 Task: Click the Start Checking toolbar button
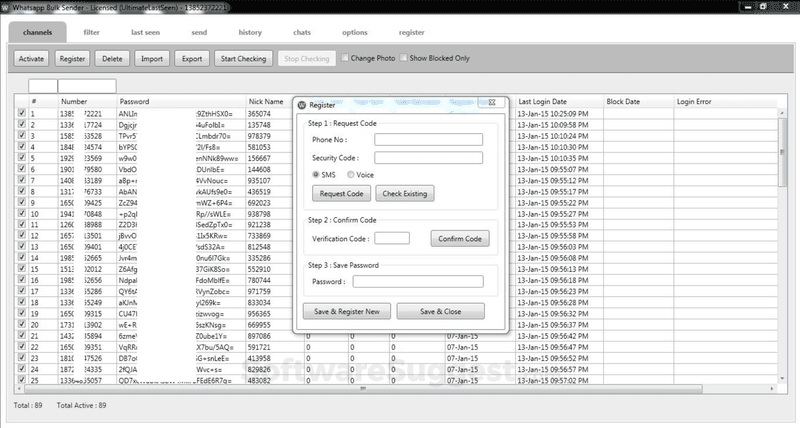coord(243,59)
